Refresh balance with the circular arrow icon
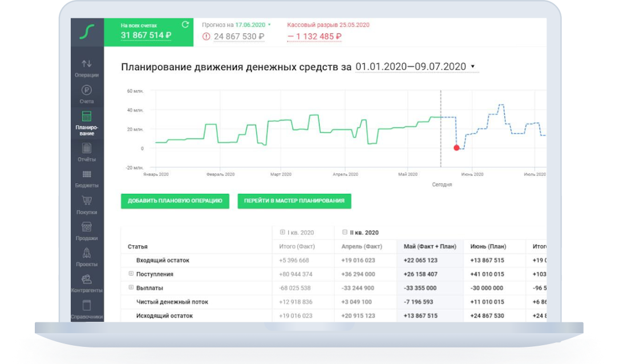 pyautogui.click(x=184, y=25)
